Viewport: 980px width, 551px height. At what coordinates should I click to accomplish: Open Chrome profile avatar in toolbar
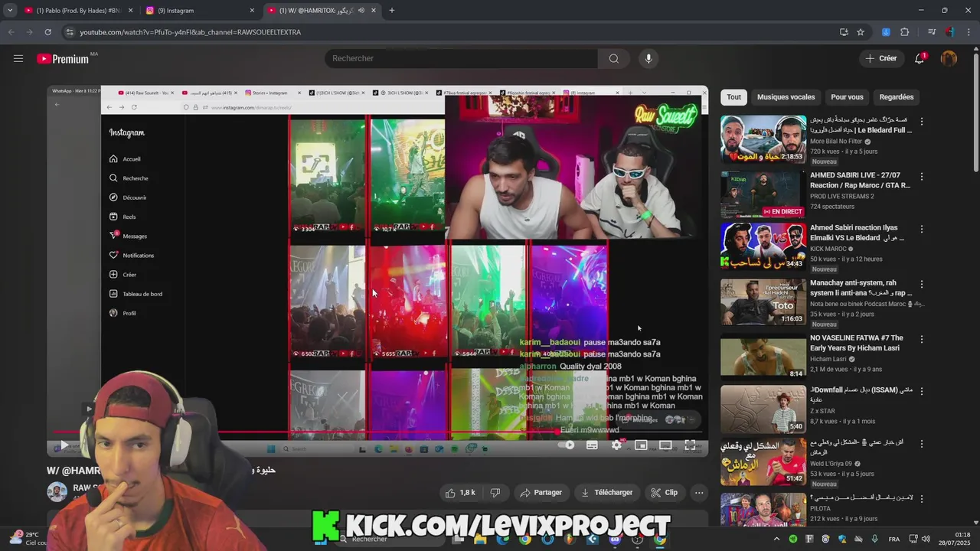[x=950, y=32]
